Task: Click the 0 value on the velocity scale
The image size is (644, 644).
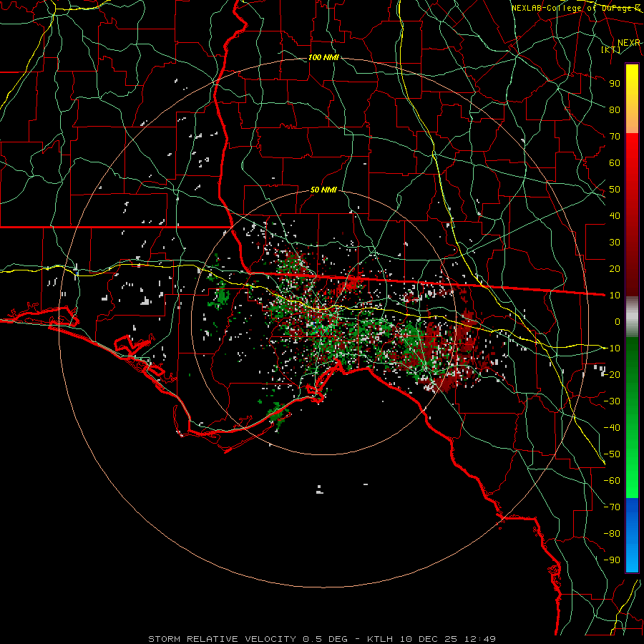Action: (x=618, y=321)
